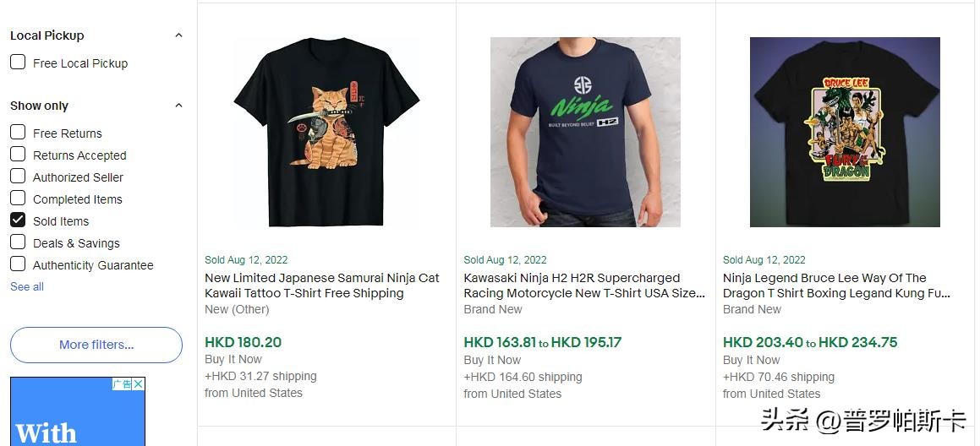Open the Bruce Lee shirt thumbnail
This screenshot has width=980, height=446.
click(x=845, y=132)
